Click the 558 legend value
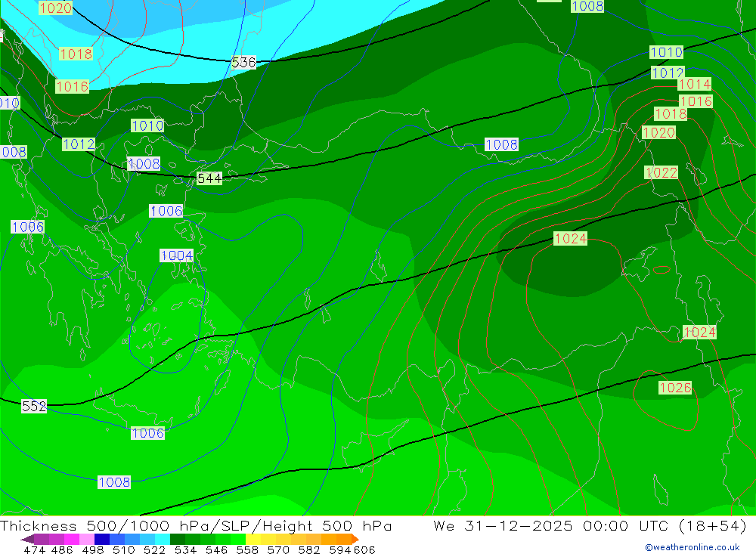The image size is (756, 554). coord(247,549)
